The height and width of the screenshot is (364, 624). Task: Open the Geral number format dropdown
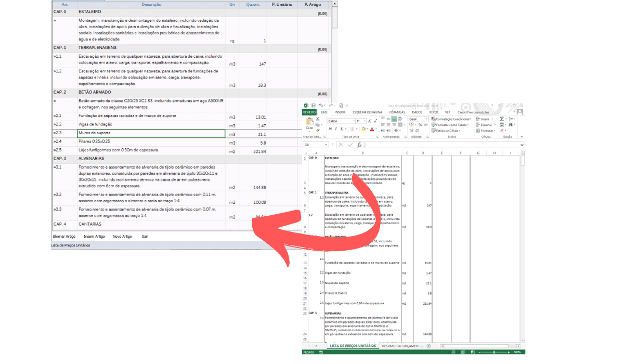(426, 119)
